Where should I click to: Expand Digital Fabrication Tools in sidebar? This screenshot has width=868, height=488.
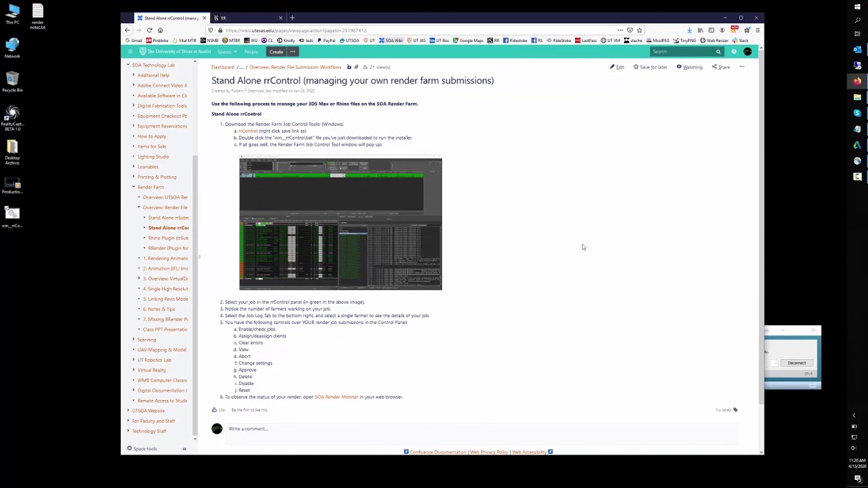[134, 106]
